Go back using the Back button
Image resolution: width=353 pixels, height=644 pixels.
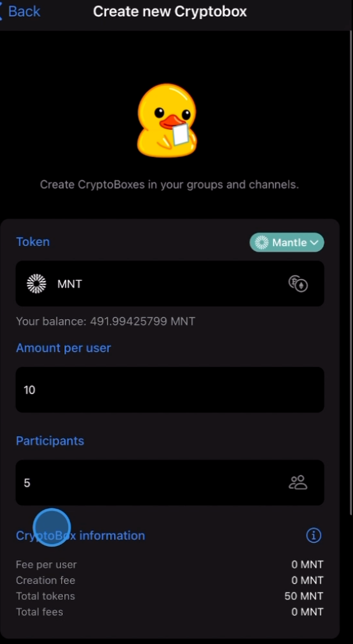click(x=20, y=11)
